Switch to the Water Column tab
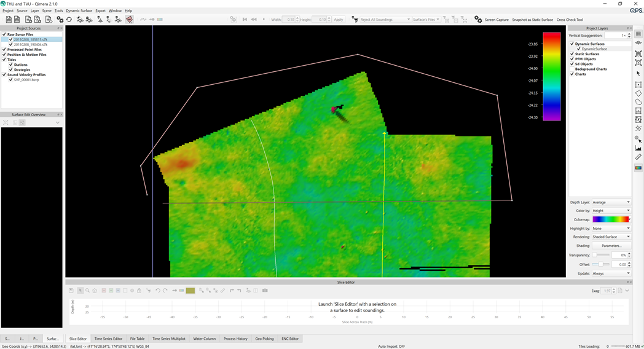Screen dimensions: 644x349 [x=205, y=339]
